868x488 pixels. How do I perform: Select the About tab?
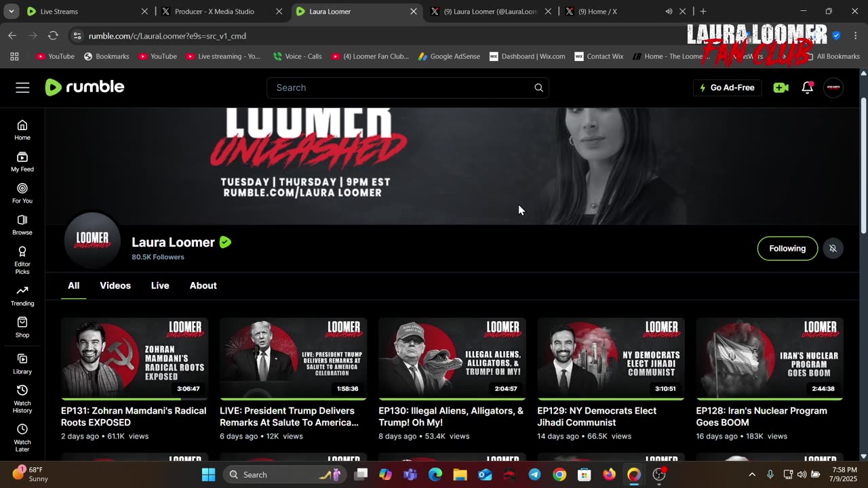tap(203, 285)
